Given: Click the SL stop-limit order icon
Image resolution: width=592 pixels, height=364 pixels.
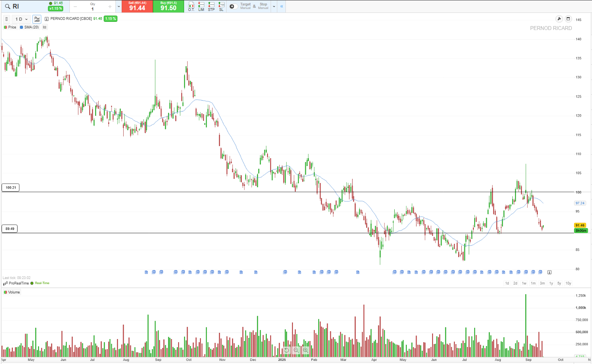Looking at the screenshot, I should click(221, 6).
